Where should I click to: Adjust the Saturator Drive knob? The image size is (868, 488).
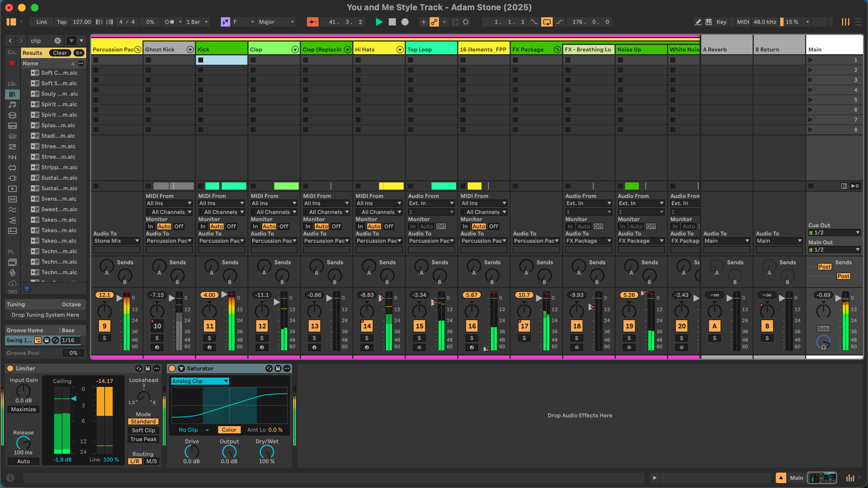191,452
